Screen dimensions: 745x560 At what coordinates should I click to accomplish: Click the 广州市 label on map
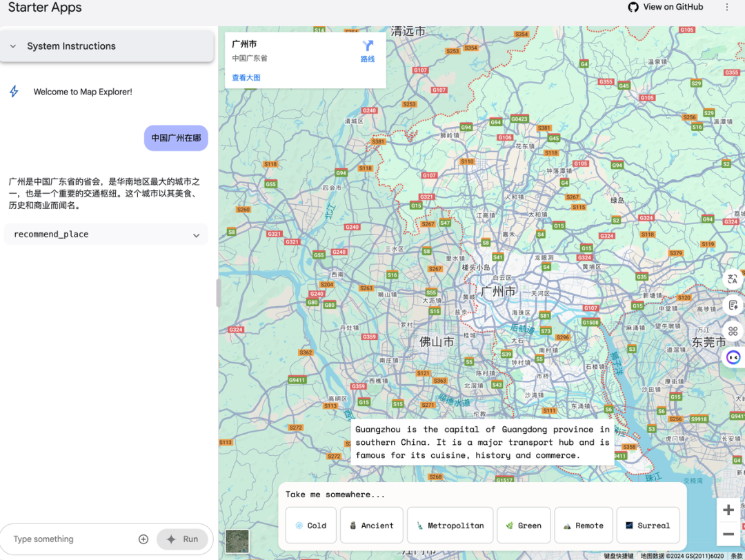pos(498,291)
